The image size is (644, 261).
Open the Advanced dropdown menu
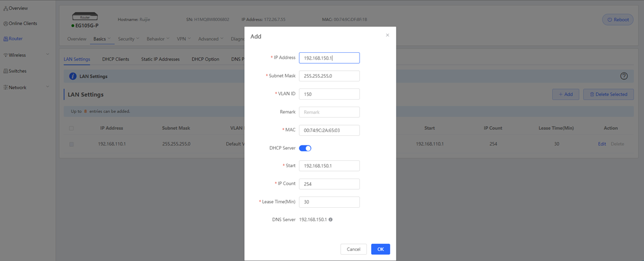tap(211, 39)
